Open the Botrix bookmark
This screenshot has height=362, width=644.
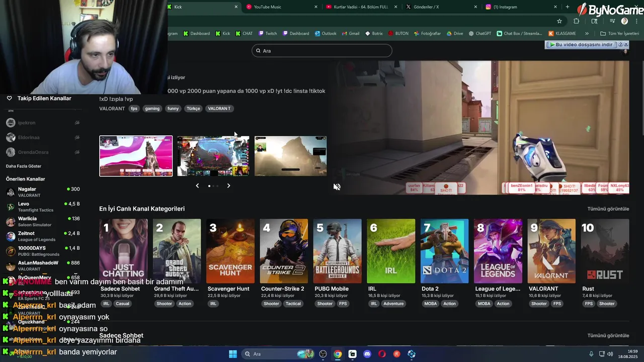tap(374, 34)
